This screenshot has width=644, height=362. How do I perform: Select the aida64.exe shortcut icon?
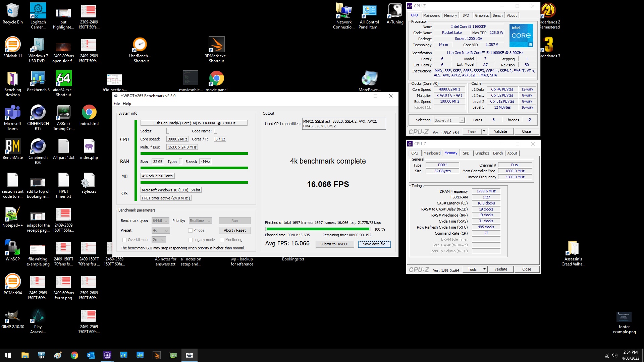[63, 84]
